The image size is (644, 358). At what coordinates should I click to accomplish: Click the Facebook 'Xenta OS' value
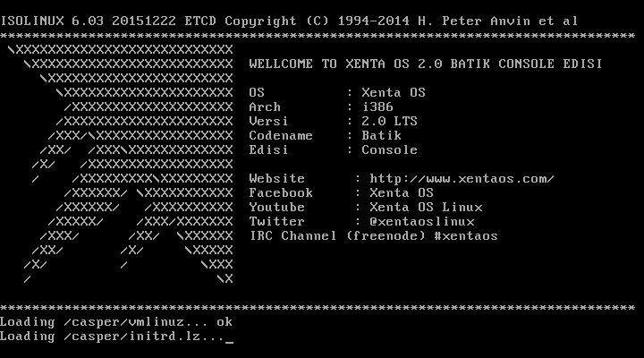pyautogui.click(x=402, y=193)
